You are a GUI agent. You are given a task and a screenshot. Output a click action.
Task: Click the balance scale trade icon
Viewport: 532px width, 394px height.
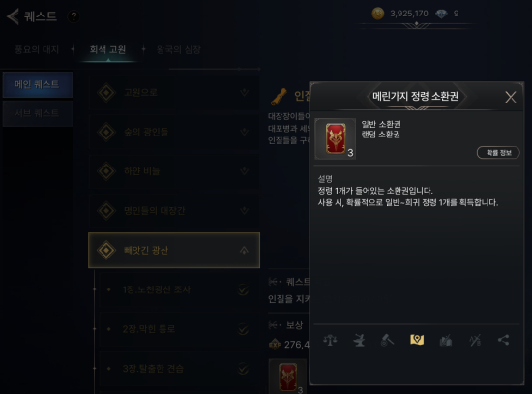click(330, 340)
